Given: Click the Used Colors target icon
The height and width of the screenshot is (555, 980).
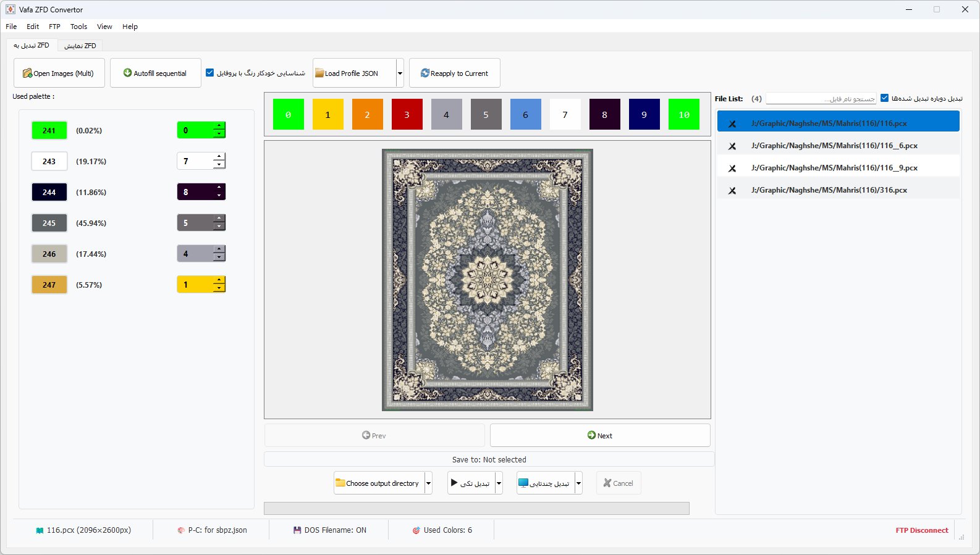Looking at the screenshot, I should click(416, 530).
